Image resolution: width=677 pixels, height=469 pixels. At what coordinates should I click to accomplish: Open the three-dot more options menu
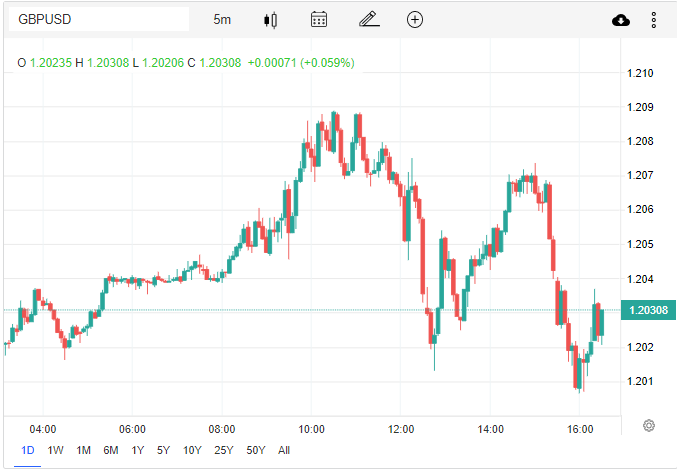[x=654, y=20]
